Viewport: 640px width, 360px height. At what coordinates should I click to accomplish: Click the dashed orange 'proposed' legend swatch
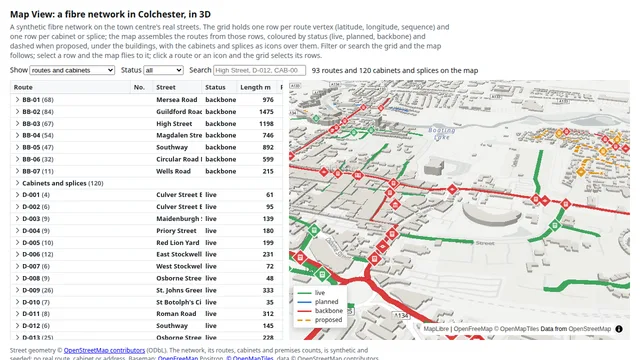pyautogui.click(x=304, y=320)
